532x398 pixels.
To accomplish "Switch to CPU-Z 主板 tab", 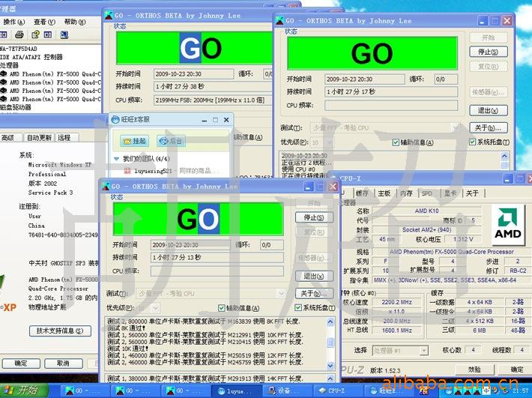I will pyautogui.click(x=384, y=193).
